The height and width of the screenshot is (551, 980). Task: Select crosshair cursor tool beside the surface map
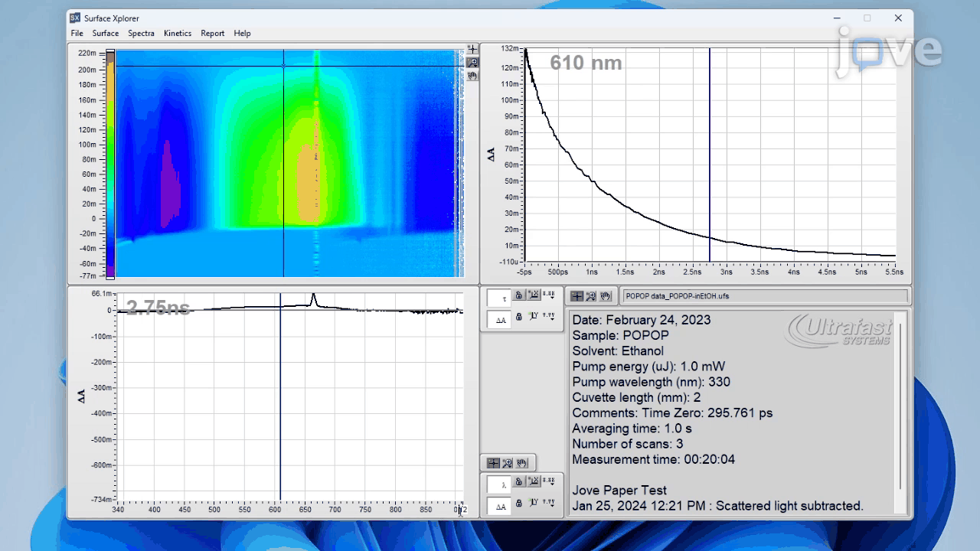point(472,50)
